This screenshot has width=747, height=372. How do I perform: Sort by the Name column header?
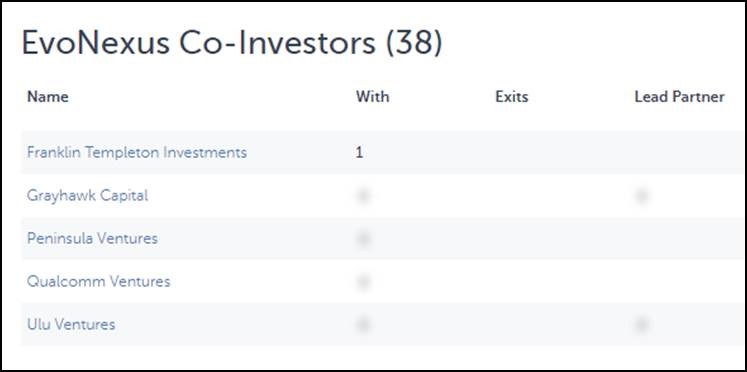(48, 97)
